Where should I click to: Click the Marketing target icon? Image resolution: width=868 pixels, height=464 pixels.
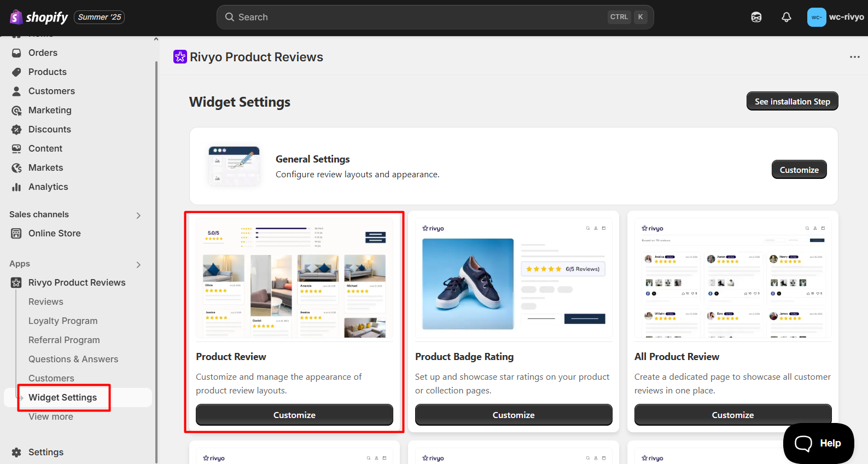pyautogui.click(x=16, y=111)
